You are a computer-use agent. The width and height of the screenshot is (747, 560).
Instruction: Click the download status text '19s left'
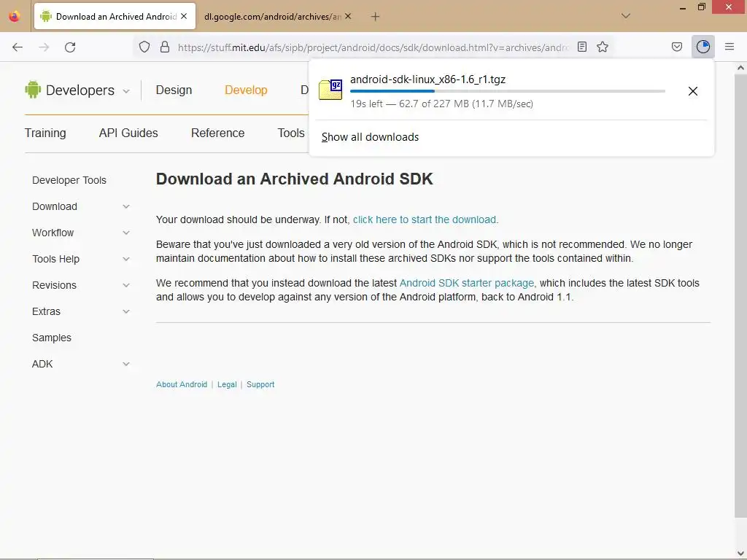point(366,104)
